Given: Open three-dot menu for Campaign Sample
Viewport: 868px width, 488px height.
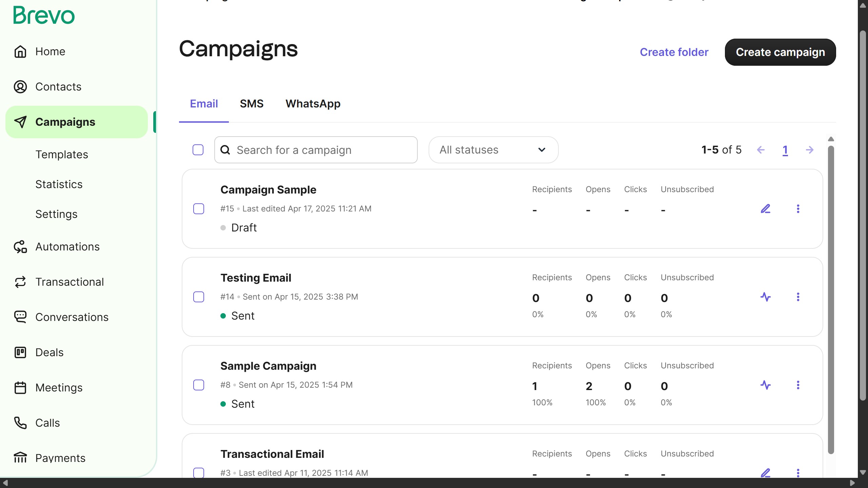Looking at the screenshot, I should (x=798, y=209).
